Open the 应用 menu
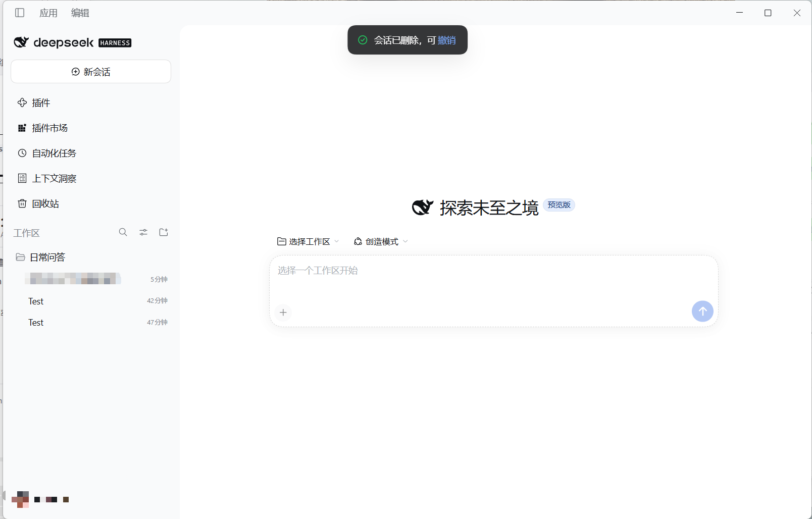This screenshot has width=812, height=519. pos(48,13)
